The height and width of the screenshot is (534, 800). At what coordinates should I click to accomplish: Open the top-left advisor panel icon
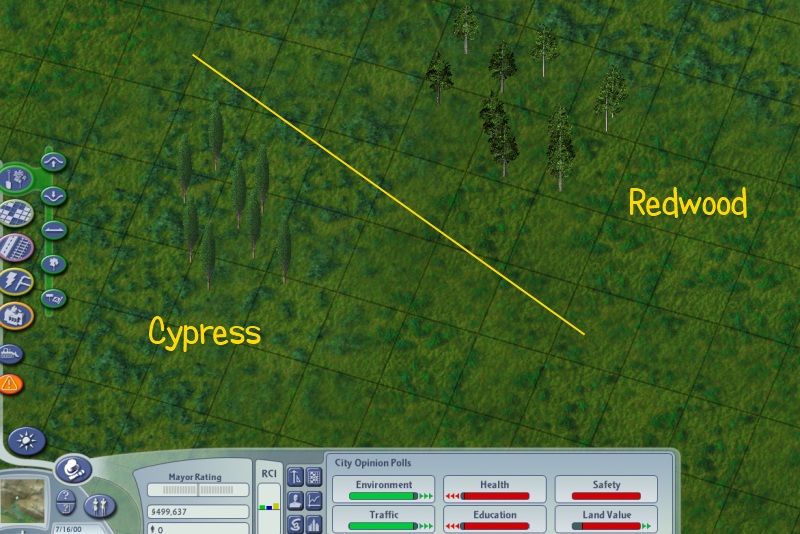pyautogui.click(x=295, y=477)
